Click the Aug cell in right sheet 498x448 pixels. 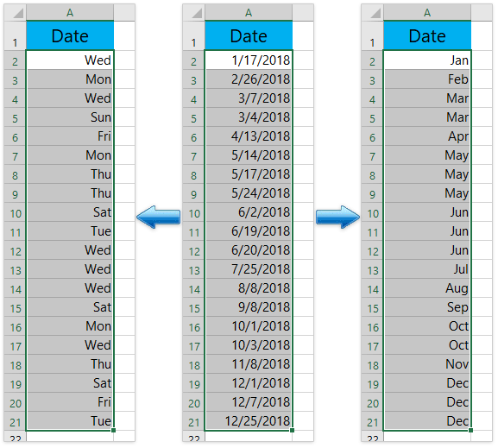[427, 288]
